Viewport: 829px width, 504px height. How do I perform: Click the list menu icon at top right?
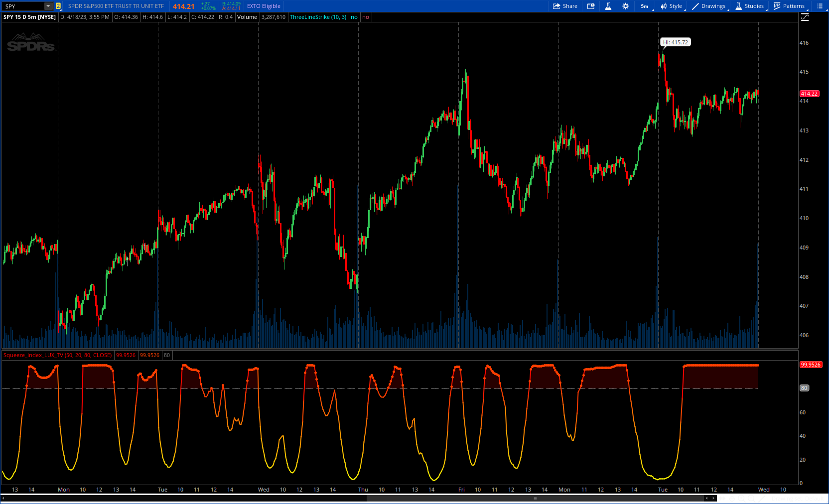820,6
